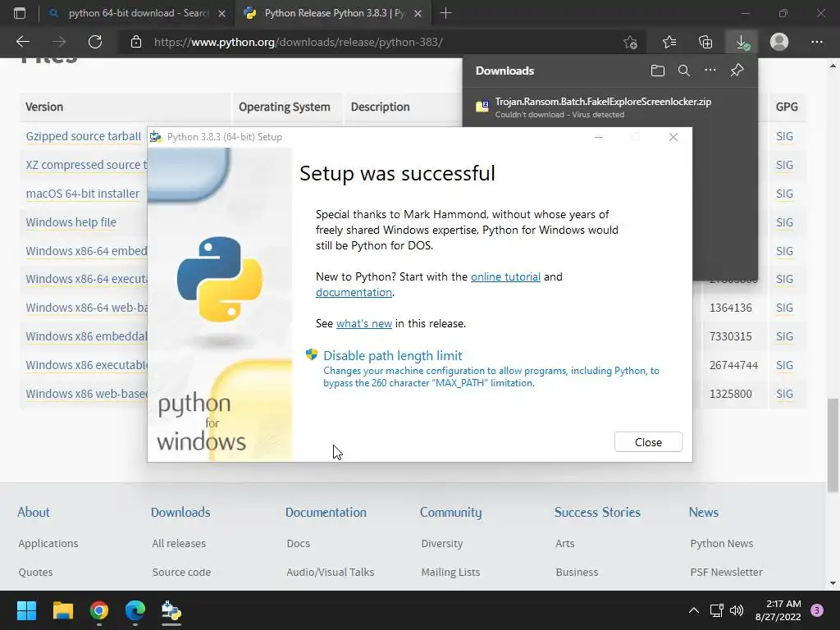Open a new browser tab
The image size is (840, 630).
(x=445, y=13)
